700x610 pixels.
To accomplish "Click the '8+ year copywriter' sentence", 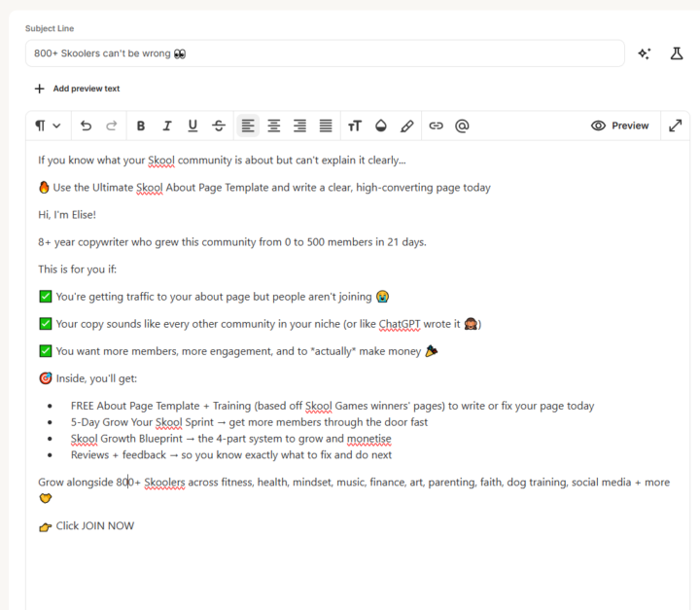I will click(x=232, y=242).
